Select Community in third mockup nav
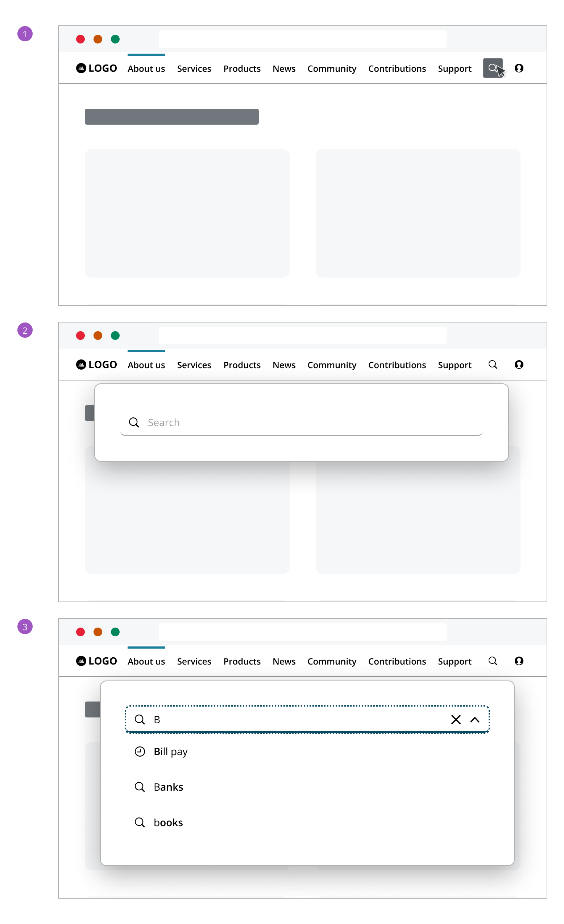The width and height of the screenshot is (564, 924). [332, 661]
